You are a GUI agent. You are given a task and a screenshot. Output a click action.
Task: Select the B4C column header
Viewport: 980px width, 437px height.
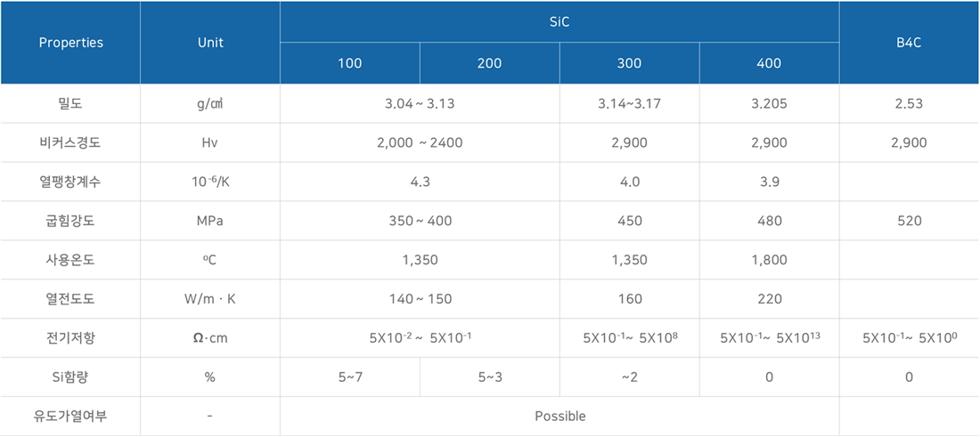pyautogui.click(x=910, y=43)
